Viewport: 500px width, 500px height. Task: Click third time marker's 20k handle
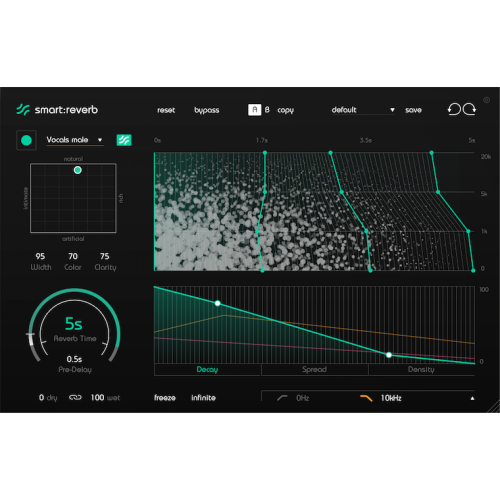click(432, 153)
